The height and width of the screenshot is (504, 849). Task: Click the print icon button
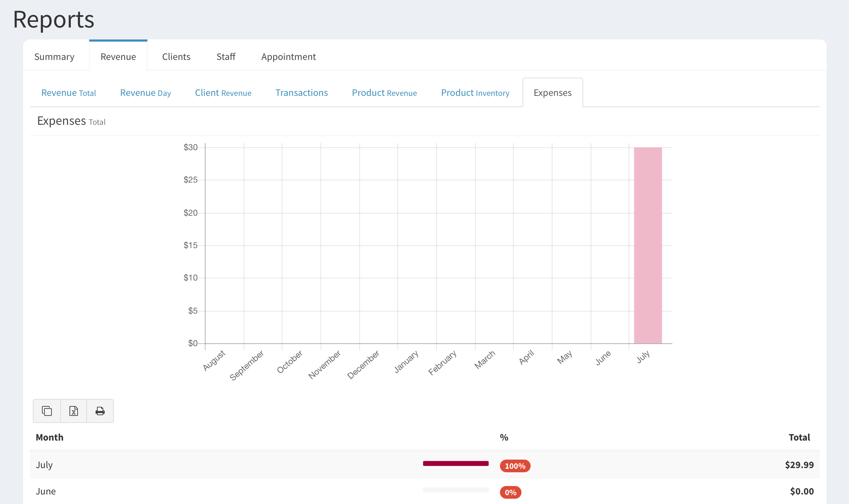pyautogui.click(x=100, y=411)
